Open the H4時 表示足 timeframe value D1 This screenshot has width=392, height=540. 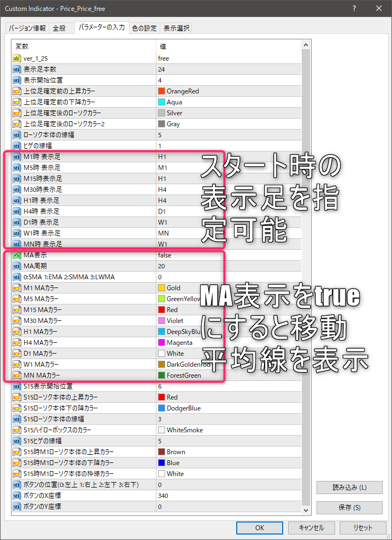tap(162, 212)
